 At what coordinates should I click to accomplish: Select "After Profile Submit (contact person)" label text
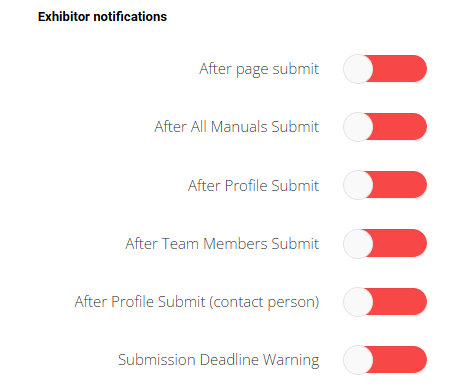[x=197, y=302]
